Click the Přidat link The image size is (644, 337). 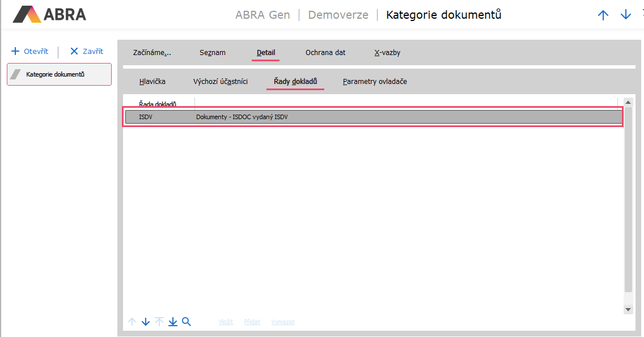pyautogui.click(x=252, y=322)
